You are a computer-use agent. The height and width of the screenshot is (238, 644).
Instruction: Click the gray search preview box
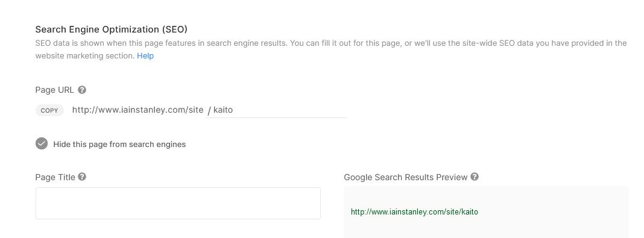pos(486,212)
